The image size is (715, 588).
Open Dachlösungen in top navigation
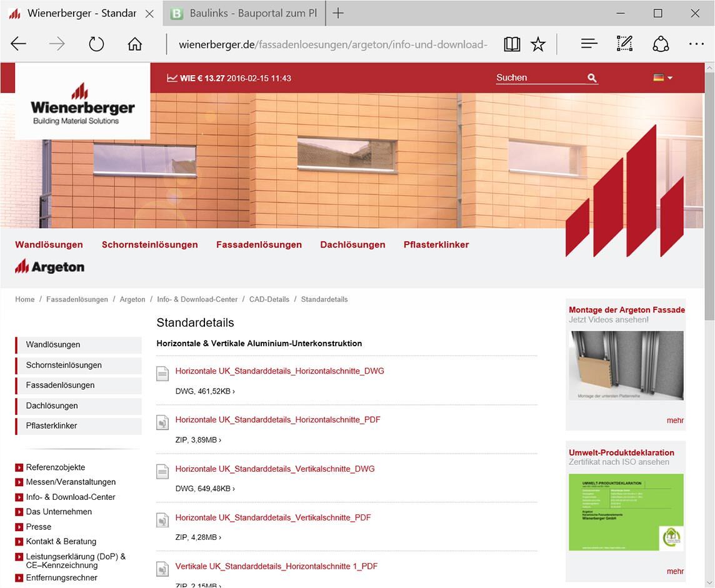coord(352,245)
